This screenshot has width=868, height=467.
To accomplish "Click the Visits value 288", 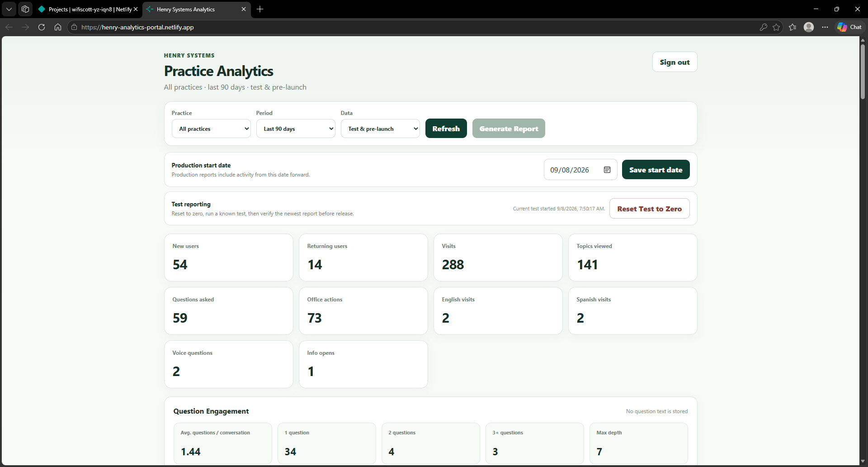I will pos(453,265).
